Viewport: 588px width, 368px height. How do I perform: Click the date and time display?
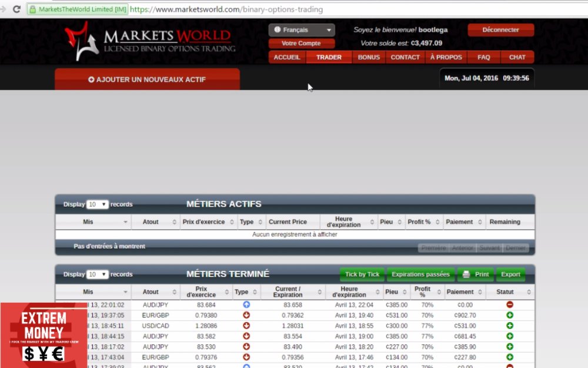pyautogui.click(x=487, y=78)
